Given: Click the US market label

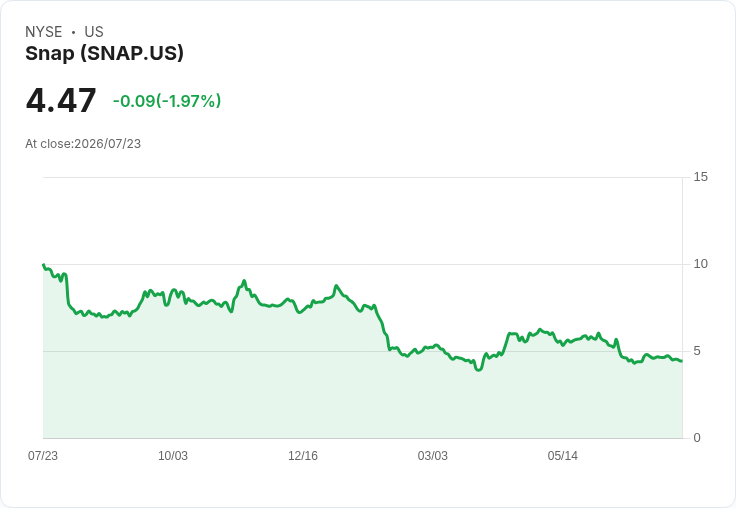Looking at the screenshot, I should [x=94, y=32].
